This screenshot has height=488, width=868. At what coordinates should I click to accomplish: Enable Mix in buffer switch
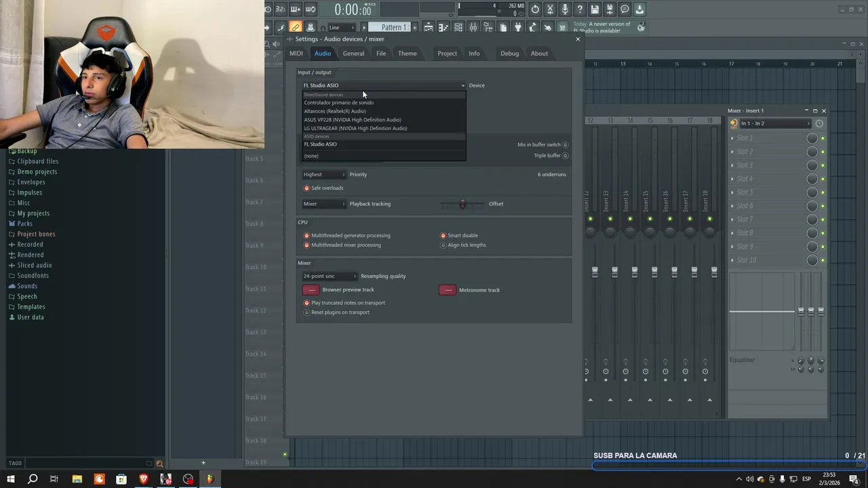[x=565, y=144]
